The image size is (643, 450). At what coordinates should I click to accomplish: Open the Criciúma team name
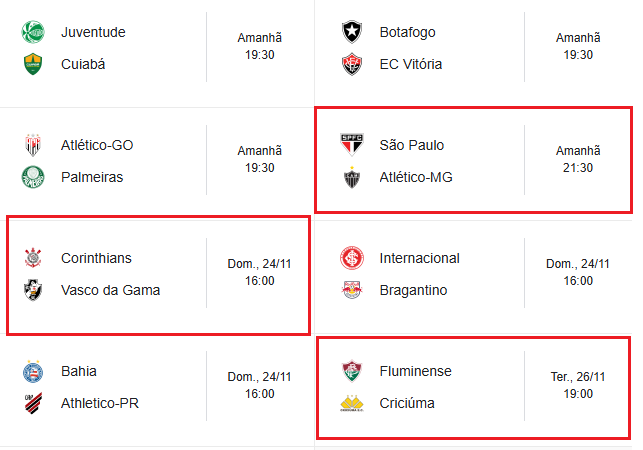[407, 403]
